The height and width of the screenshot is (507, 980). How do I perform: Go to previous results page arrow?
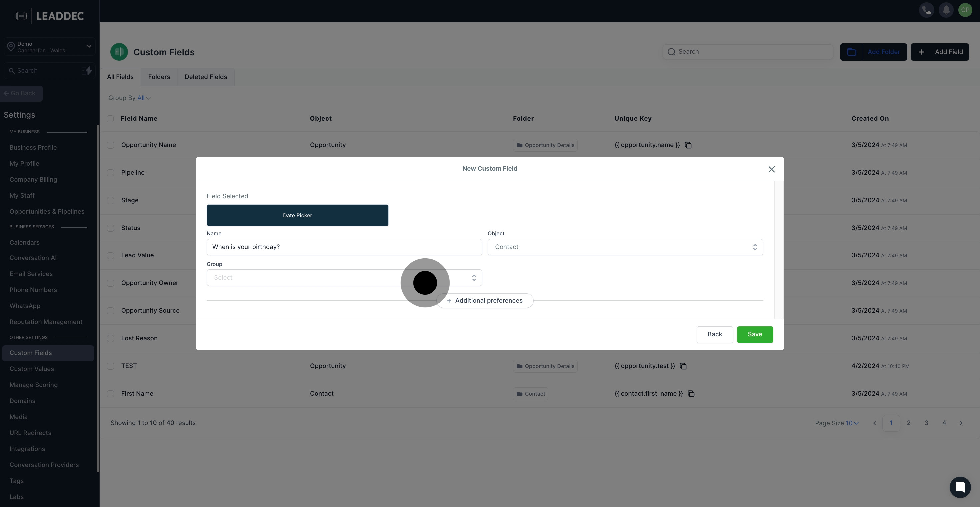point(874,423)
